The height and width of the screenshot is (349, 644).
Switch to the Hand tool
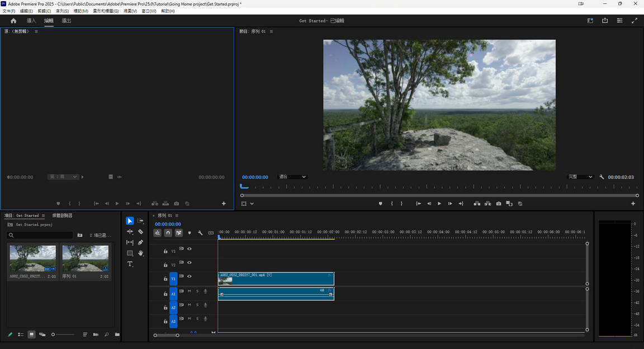pos(140,253)
